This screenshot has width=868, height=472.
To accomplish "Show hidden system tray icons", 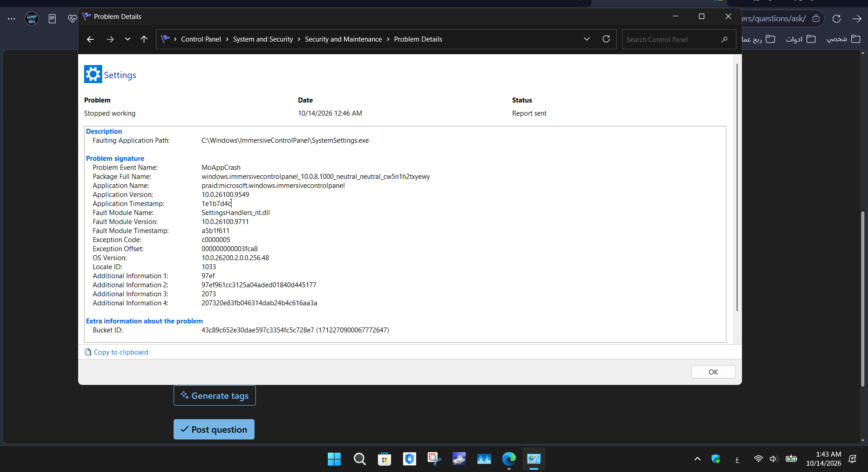I will 698,459.
